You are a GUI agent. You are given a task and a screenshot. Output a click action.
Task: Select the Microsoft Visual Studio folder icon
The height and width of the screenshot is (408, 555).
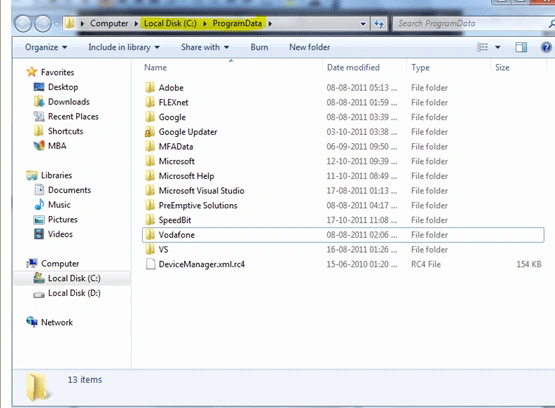(150, 190)
